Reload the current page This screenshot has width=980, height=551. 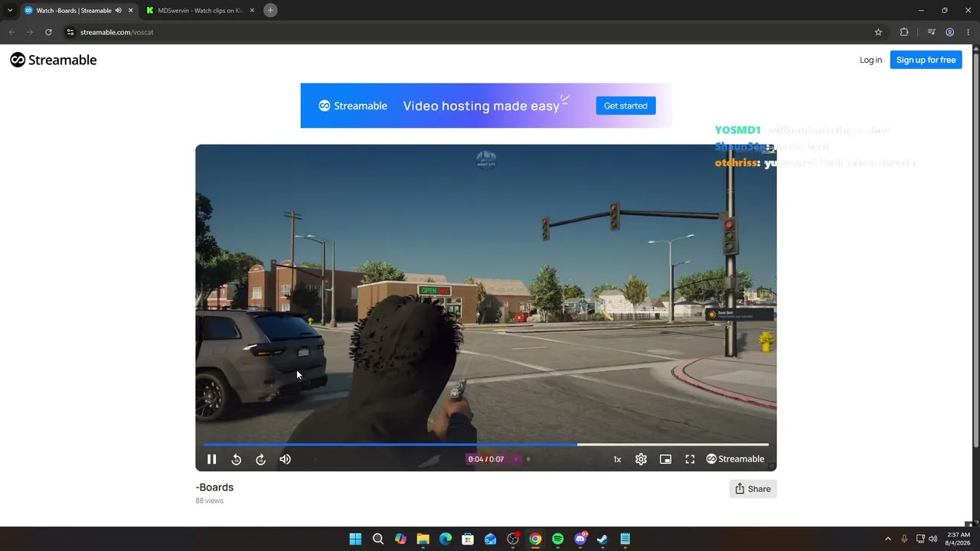pos(48,32)
